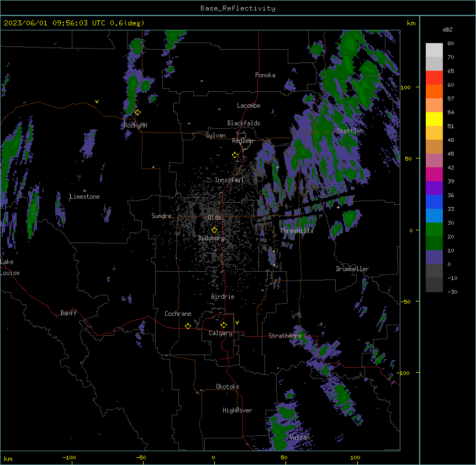Click the white plus marker east of ThreeHills
The height and width of the screenshot is (465, 476).
click(x=338, y=207)
